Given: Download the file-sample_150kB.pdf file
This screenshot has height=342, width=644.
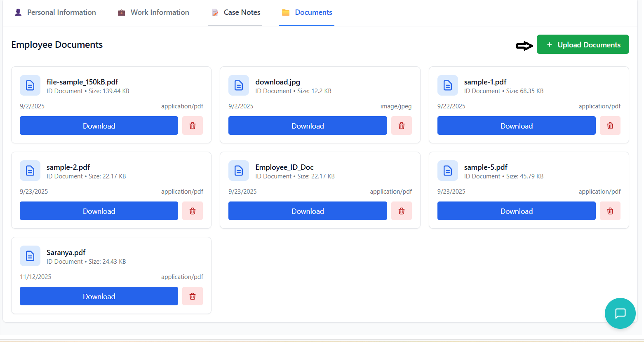Looking at the screenshot, I should point(99,126).
